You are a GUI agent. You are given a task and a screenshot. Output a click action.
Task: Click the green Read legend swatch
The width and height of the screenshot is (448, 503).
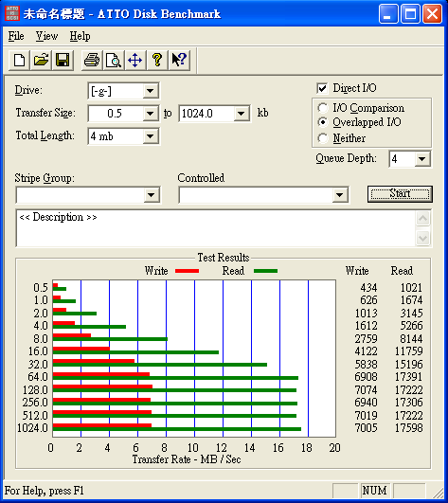click(265, 271)
